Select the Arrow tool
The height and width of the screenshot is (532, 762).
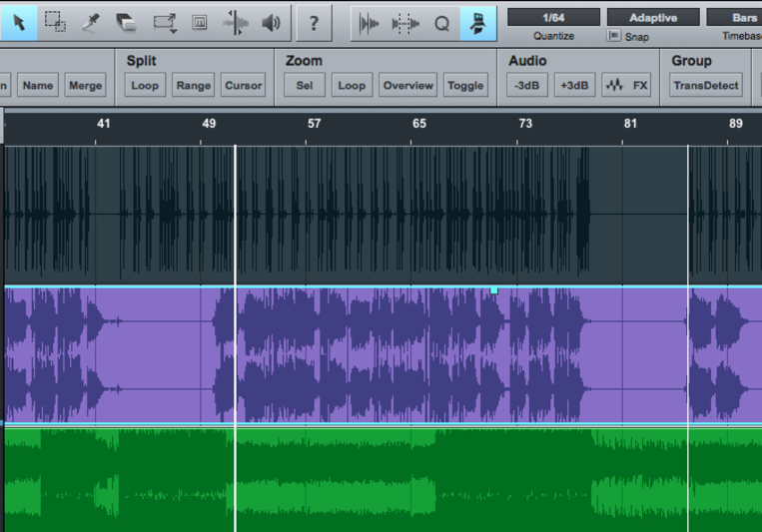click(18, 22)
